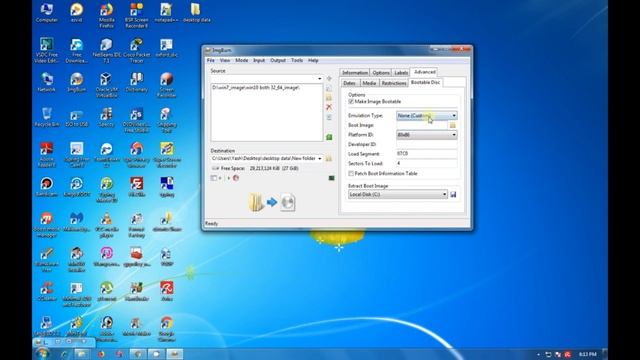Open the Cisco Packet Tracer shortcut

pos(136,51)
